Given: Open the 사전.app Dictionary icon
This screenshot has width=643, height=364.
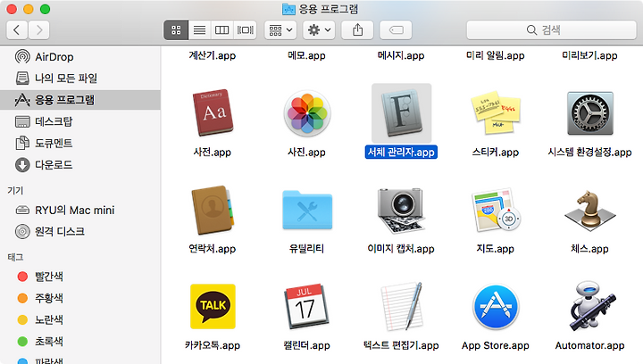Looking at the screenshot, I should [213, 112].
